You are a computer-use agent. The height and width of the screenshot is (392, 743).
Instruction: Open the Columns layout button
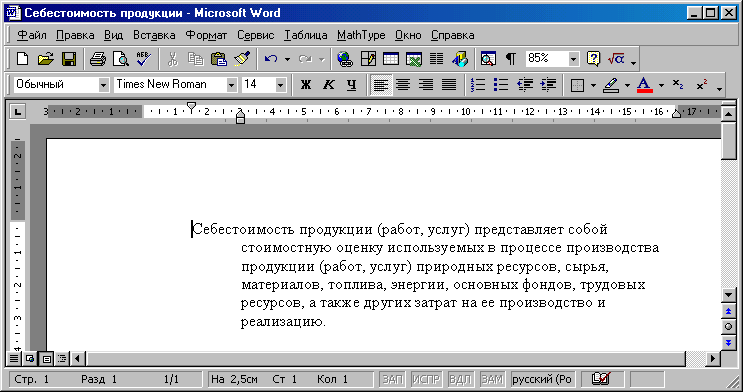[436, 59]
